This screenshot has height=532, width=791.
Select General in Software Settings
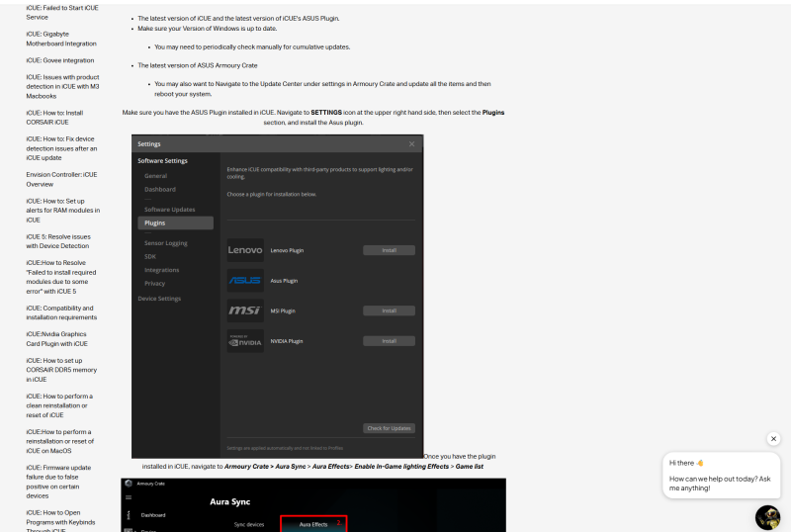coord(155,176)
